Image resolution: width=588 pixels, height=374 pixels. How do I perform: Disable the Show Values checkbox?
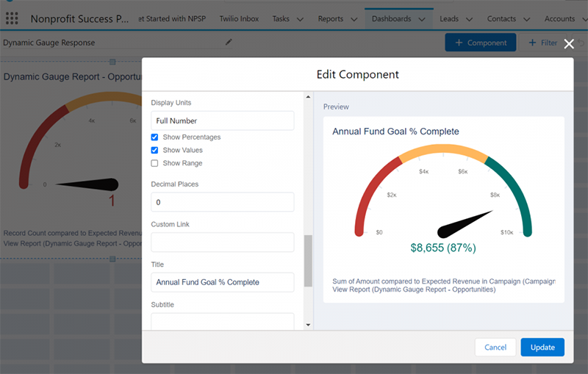coord(154,150)
